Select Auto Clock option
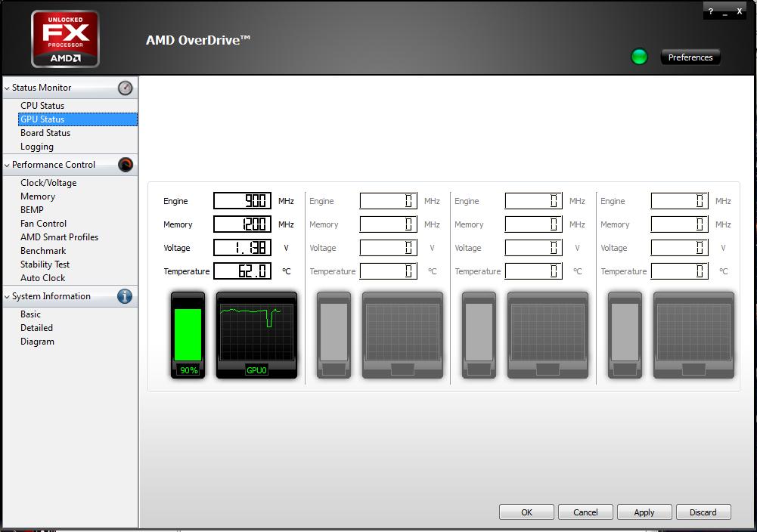The height and width of the screenshot is (532, 757). (42, 278)
